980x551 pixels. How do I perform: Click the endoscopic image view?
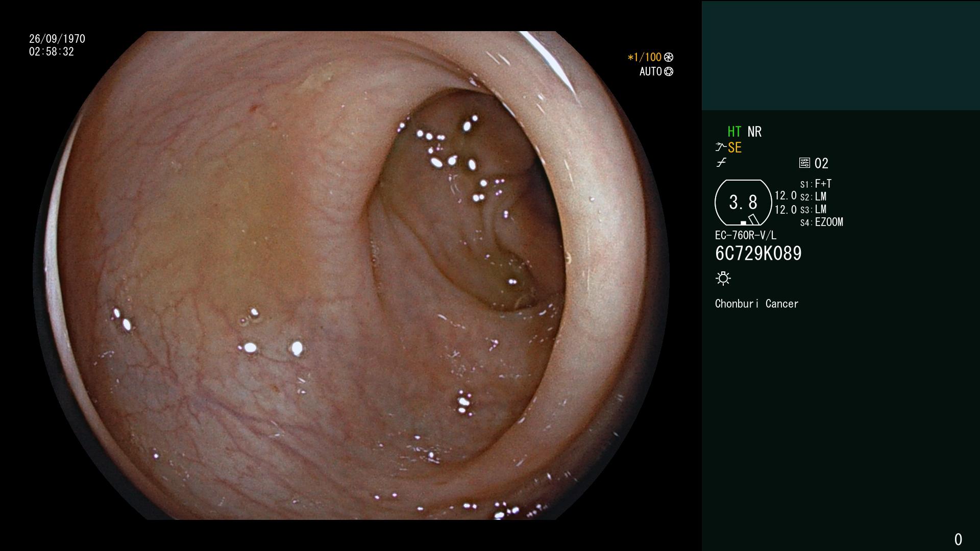351,275
